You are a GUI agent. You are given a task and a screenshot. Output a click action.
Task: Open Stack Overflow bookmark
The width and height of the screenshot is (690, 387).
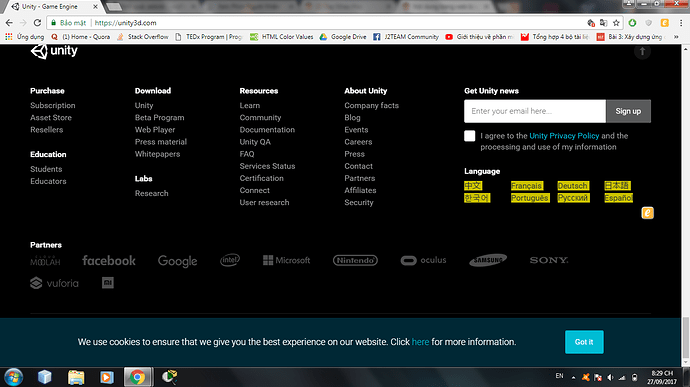[143, 37]
